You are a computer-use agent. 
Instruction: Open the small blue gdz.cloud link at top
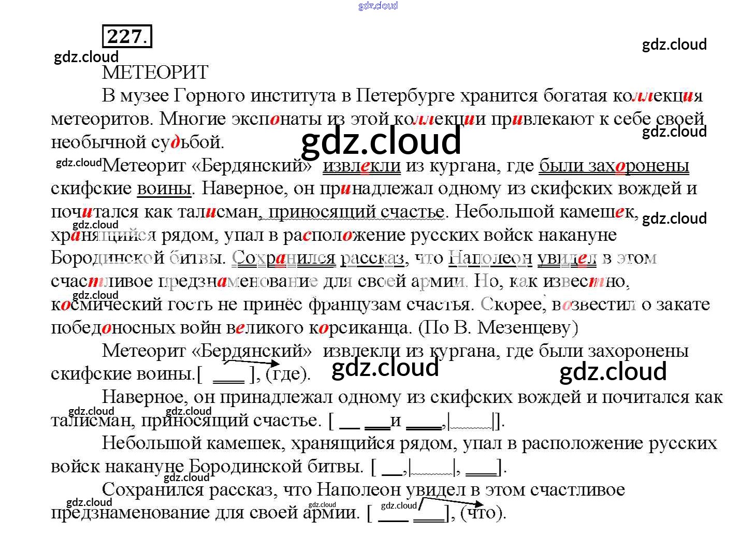[x=378, y=6]
